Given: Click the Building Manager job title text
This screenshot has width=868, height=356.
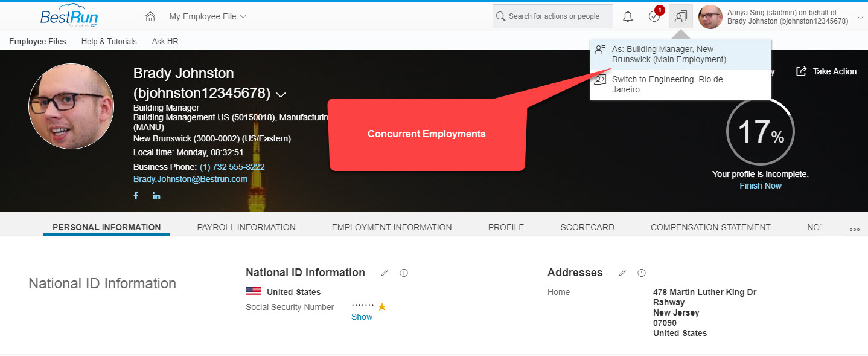Looking at the screenshot, I should tap(166, 108).
